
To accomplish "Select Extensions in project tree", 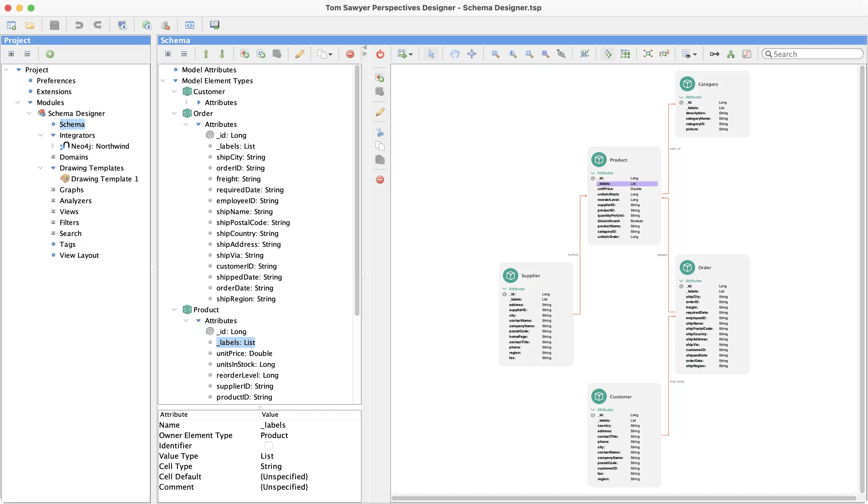I will (x=54, y=92).
